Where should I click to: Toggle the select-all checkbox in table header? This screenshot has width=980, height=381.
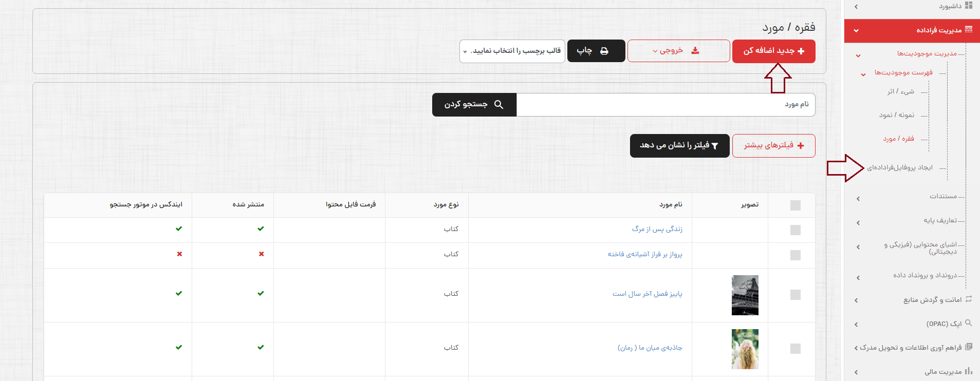coord(795,205)
